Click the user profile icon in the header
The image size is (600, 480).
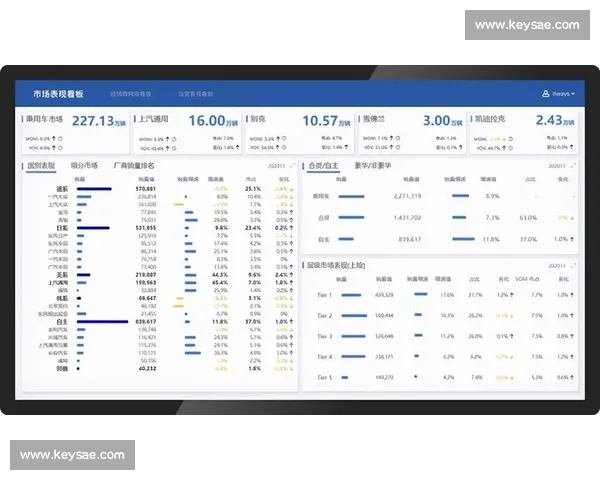545,94
